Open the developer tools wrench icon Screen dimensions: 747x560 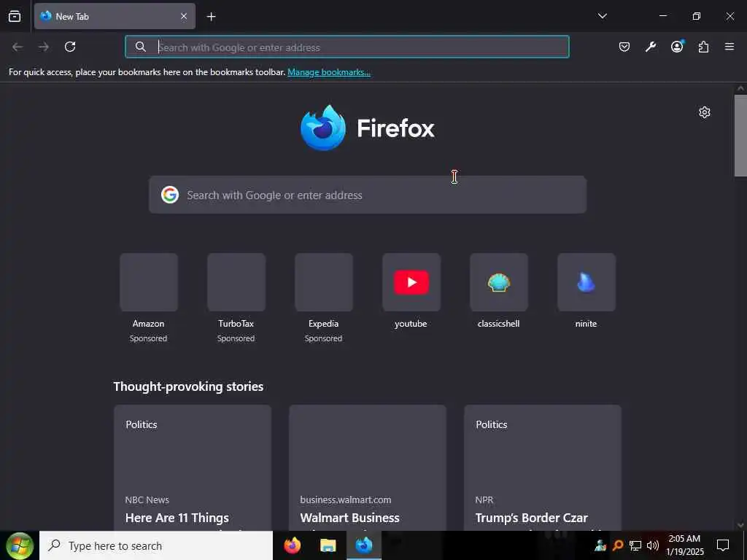pyautogui.click(x=650, y=47)
